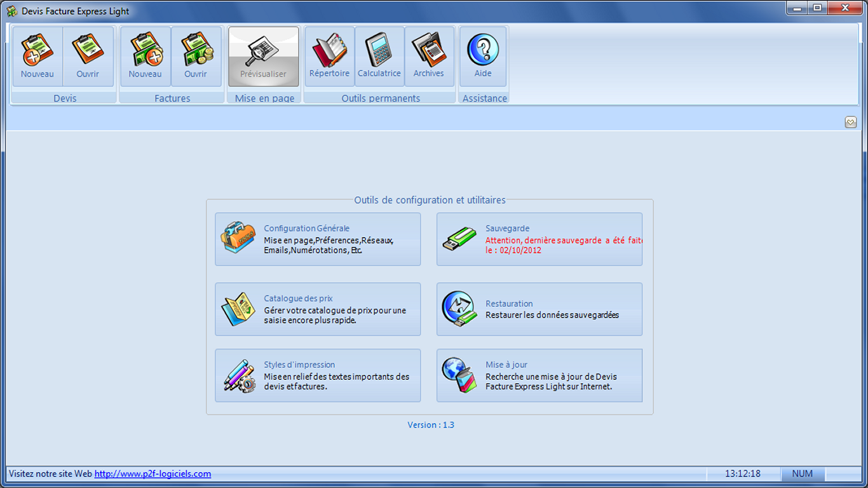This screenshot has height=488, width=868.
Task: Start a Sauvegarde backup
Action: point(539,239)
